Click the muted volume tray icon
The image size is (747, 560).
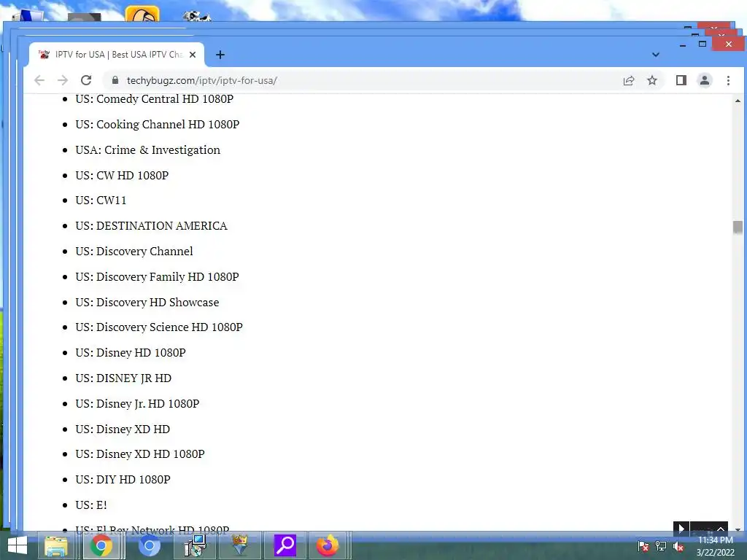click(678, 546)
